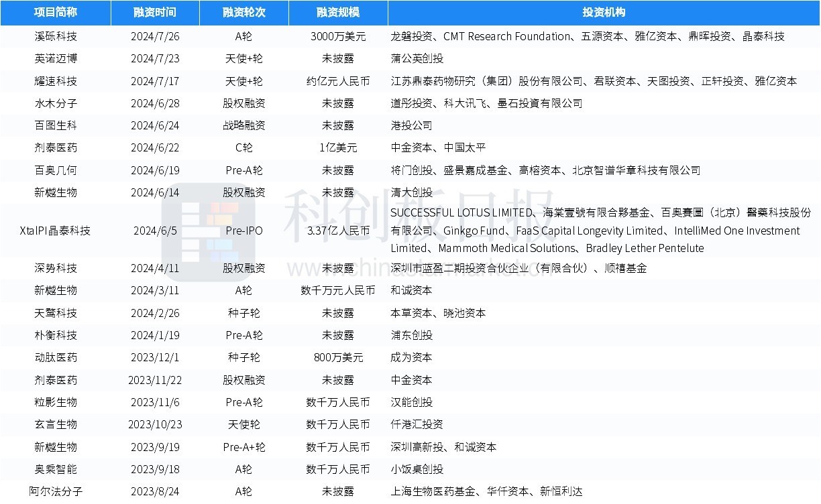Click the 3000万美元 funding amount
Image resolution: width=821 pixels, height=504 pixels.
click(338, 36)
